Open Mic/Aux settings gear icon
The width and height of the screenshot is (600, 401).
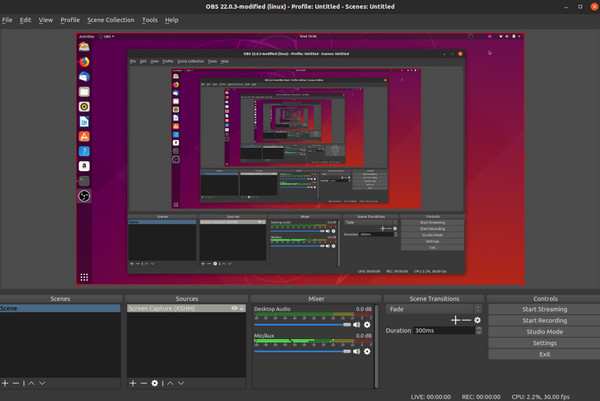tap(367, 352)
